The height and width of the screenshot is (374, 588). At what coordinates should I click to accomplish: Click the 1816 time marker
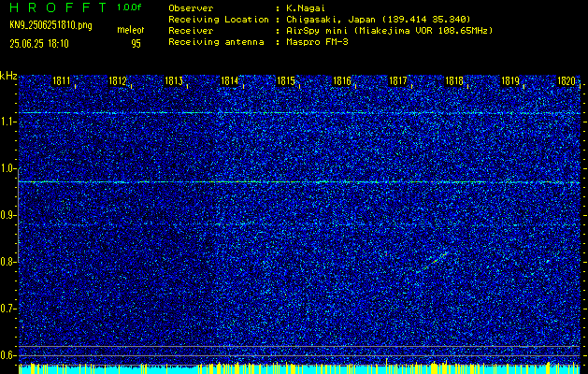click(x=342, y=80)
